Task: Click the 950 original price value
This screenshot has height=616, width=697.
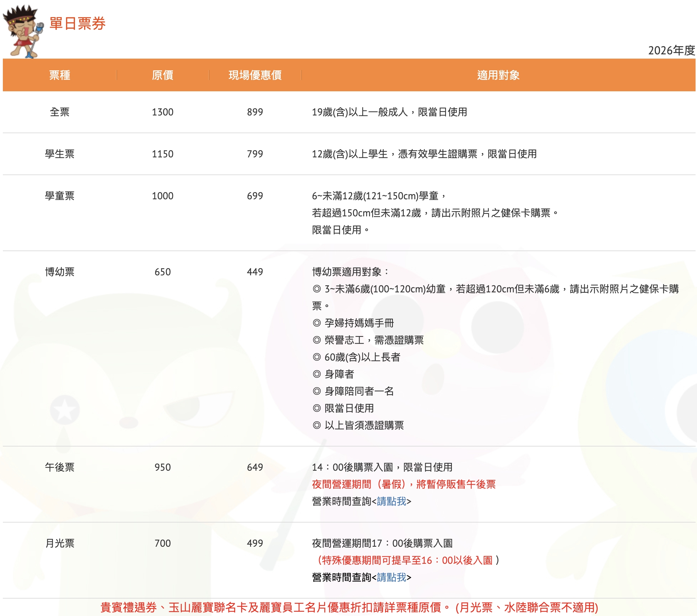Action: [x=163, y=467]
